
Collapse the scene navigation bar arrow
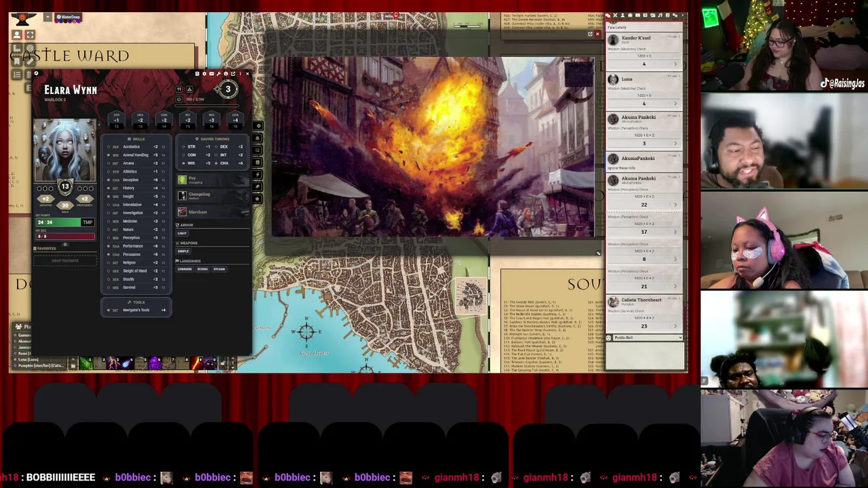47,17
